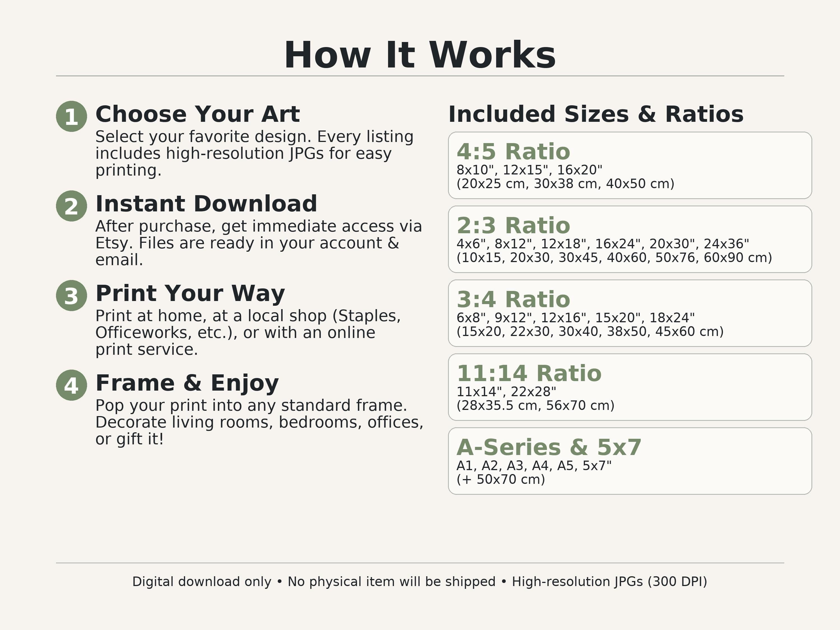The width and height of the screenshot is (840, 630).
Task: Click the Frame & Enjoy heading
Action: (x=187, y=384)
